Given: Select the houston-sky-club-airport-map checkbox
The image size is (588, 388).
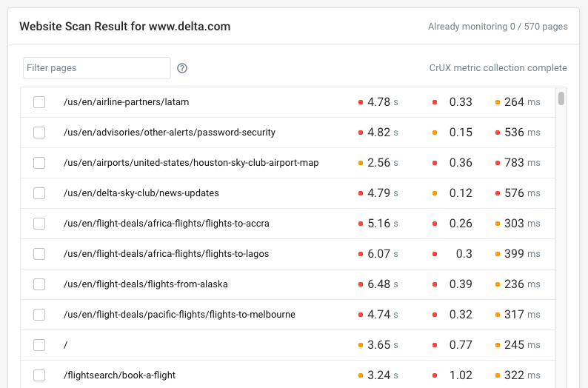Looking at the screenshot, I should coord(39,163).
